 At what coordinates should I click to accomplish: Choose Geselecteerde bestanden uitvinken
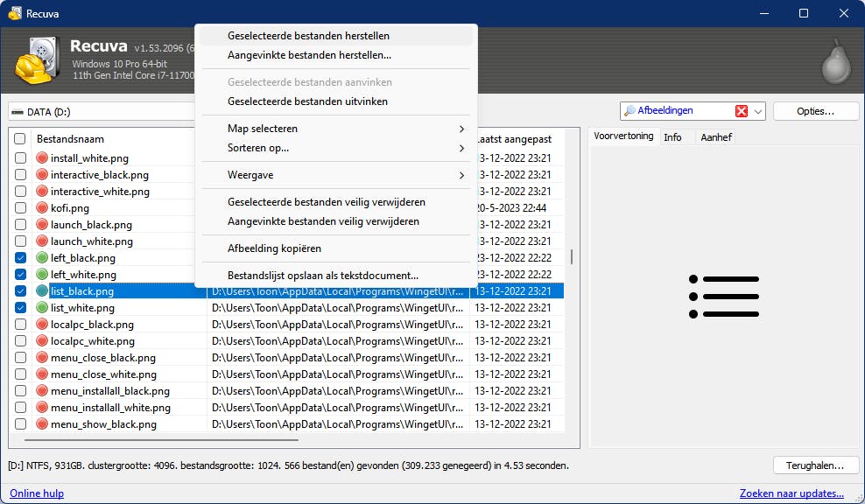coord(336,101)
